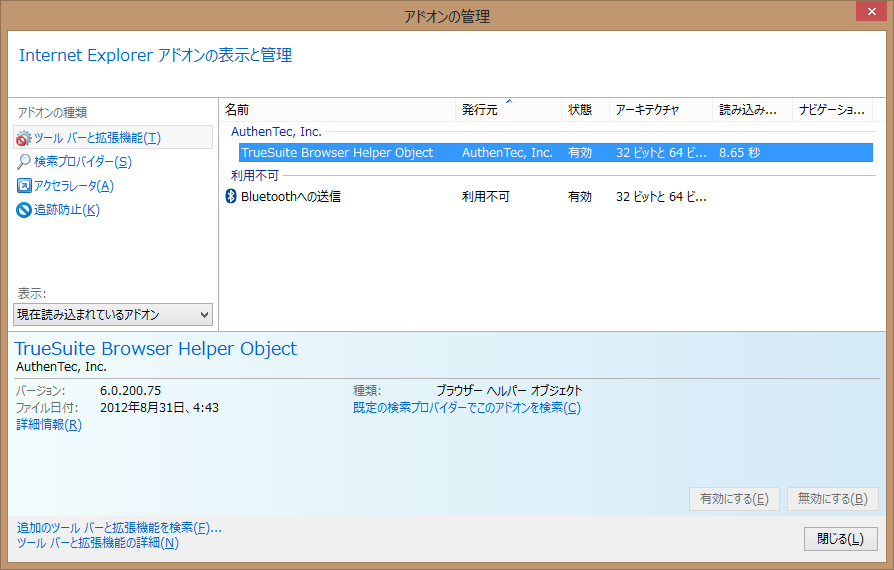Sort by 読み込み時間 column header
The height and width of the screenshot is (570, 894).
(x=753, y=109)
